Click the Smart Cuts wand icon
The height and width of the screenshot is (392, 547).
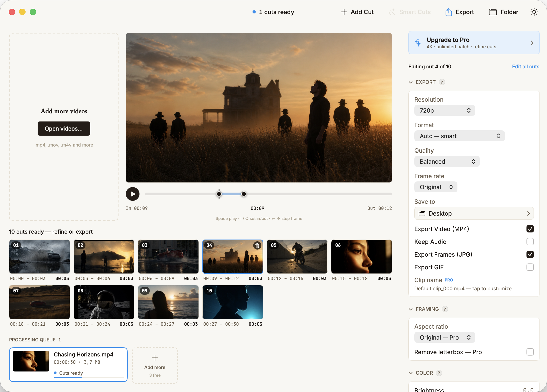pyautogui.click(x=392, y=12)
